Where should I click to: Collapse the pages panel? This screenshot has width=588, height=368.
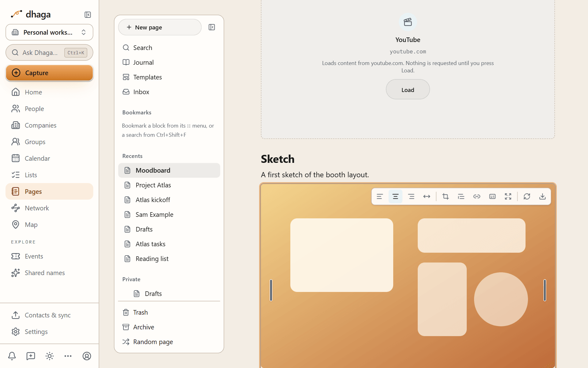click(212, 27)
